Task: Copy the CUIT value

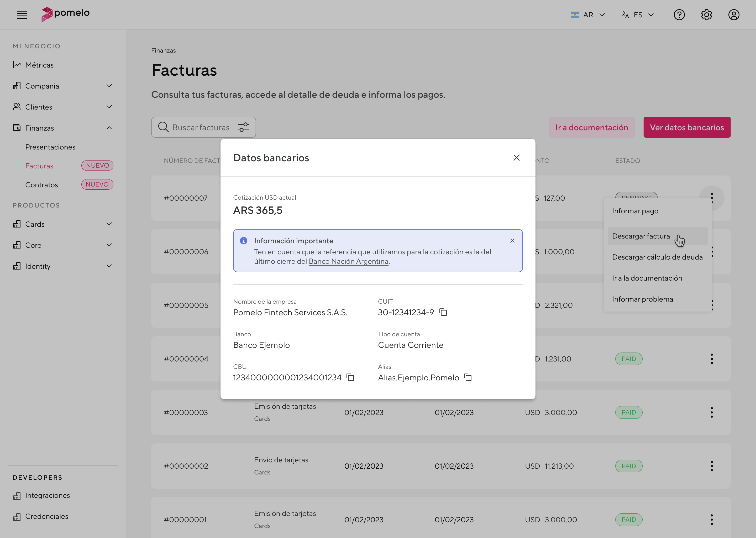Action: click(x=443, y=312)
